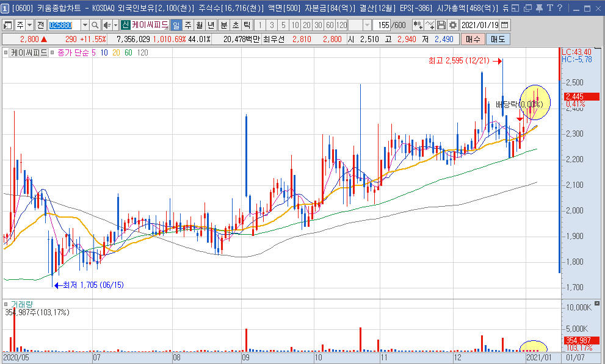Image resolution: width=605 pixels, height=364 pixels.
Task: Open the help question mark icon
Action: pos(559,8)
